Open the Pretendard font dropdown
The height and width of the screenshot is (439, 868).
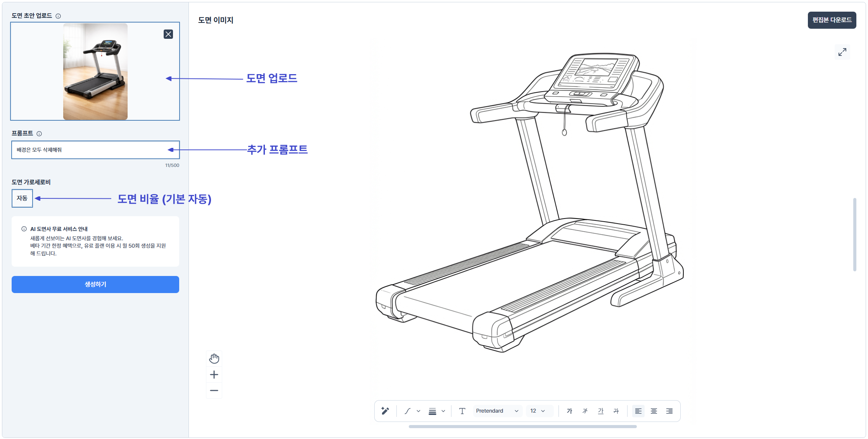pyautogui.click(x=497, y=411)
